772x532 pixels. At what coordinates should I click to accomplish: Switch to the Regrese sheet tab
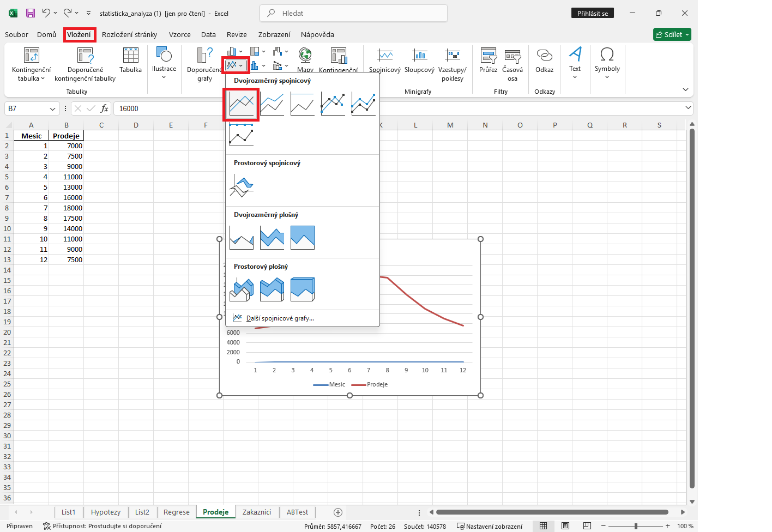tap(177, 512)
